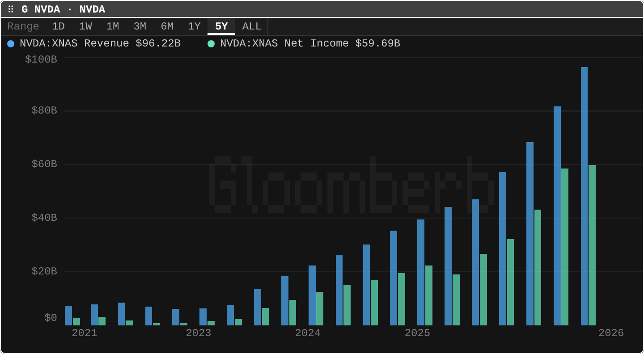Image resolution: width=644 pixels, height=354 pixels.
Task: Click the tallest blue revenue bar
Action: (x=584, y=196)
